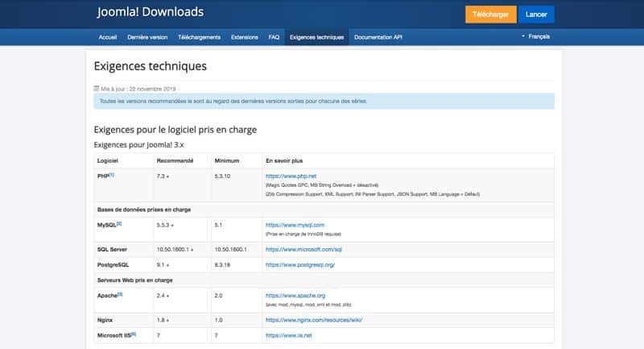This screenshot has width=644, height=349.
Task: Click Nginx recommended version 1.8 +
Action: pyautogui.click(x=163, y=320)
